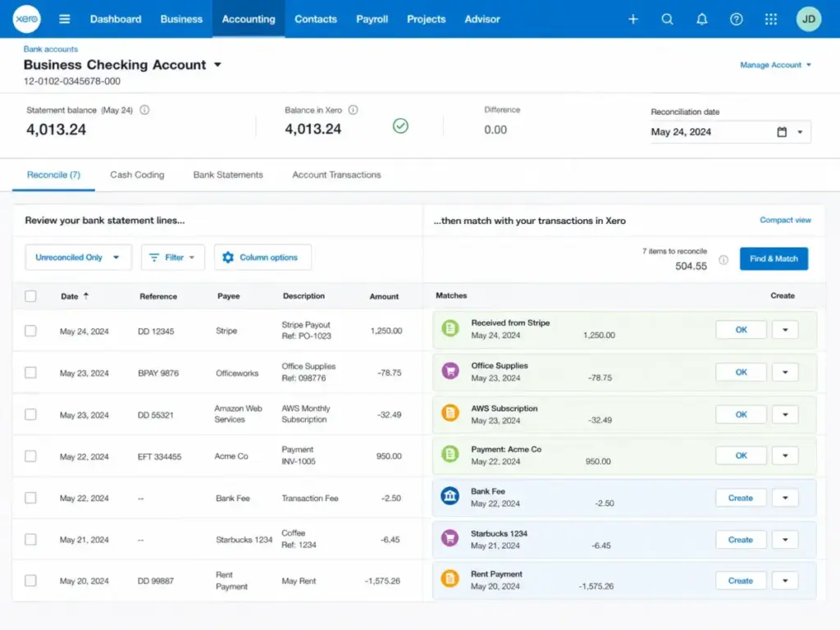This screenshot has height=630, width=840.
Task: Select the Reconcile (7) tab
Action: click(53, 175)
